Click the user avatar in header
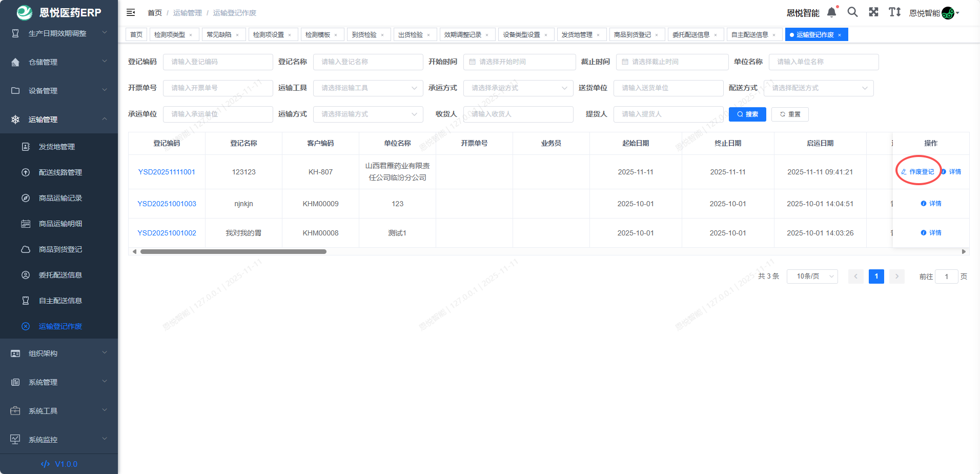980x474 pixels. [x=948, y=13]
